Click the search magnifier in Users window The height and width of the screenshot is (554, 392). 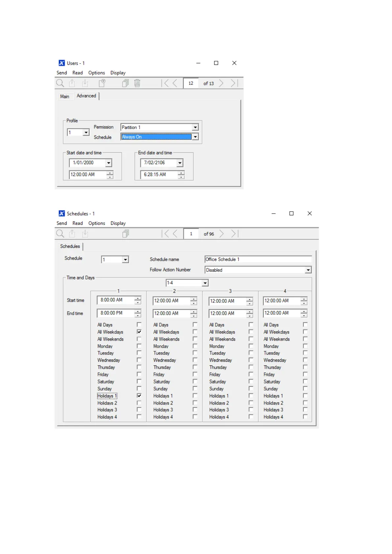pos(60,83)
